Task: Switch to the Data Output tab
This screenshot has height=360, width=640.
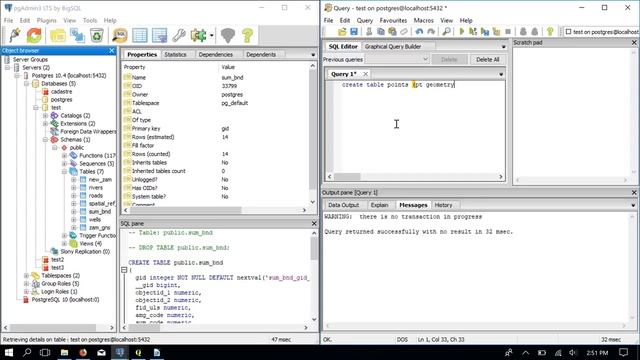Action: tap(343, 205)
